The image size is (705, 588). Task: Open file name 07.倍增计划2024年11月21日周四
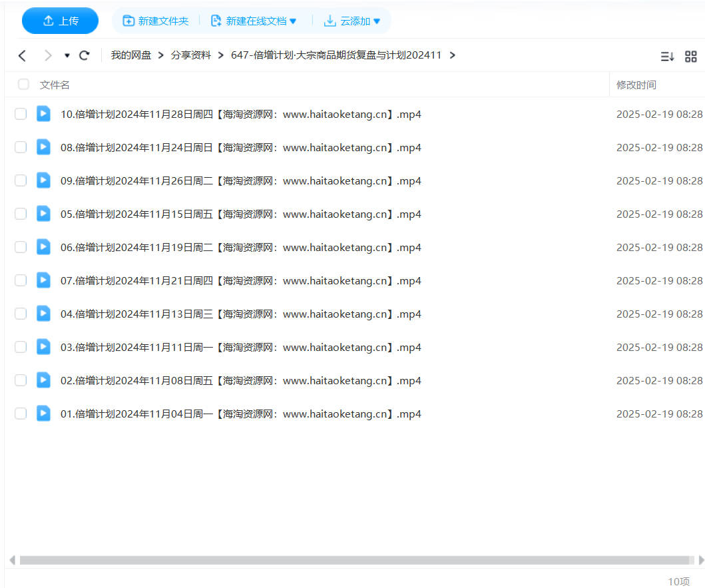pyautogui.click(x=241, y=281)
